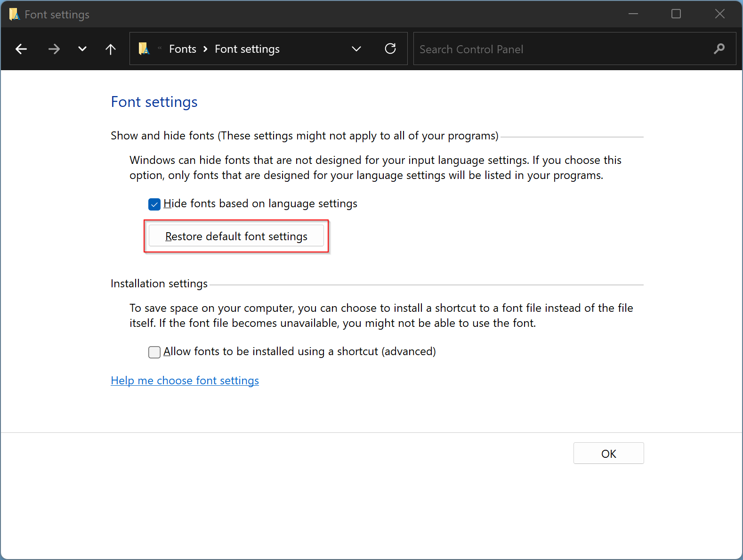This screenshot has height=560, width=743.
Task: Click the blue Font settings heading
Action: [154, 102]
